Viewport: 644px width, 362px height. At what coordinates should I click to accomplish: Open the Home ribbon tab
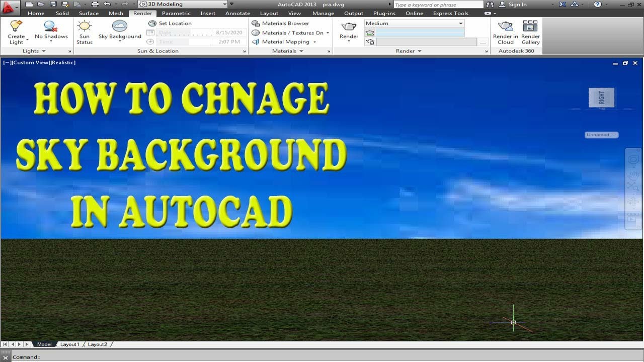point(36,13)
